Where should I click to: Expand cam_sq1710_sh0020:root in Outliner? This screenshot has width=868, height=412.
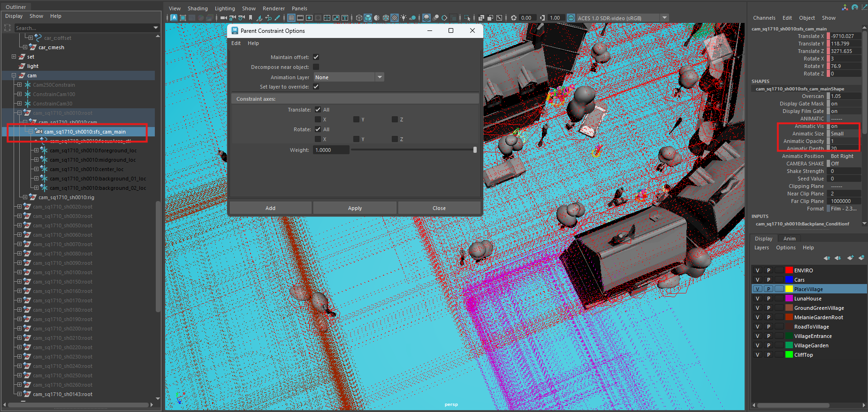click(x=19, y=207)
